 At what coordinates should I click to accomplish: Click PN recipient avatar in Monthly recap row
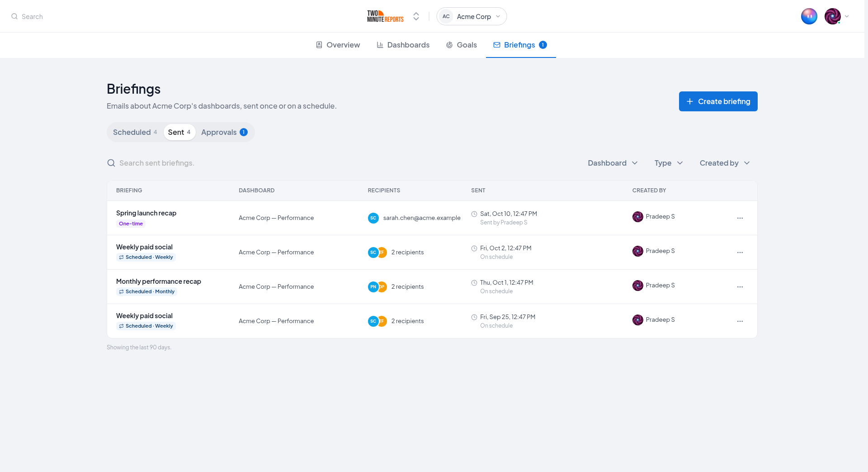pyautogui.click(x=373, y=287)
